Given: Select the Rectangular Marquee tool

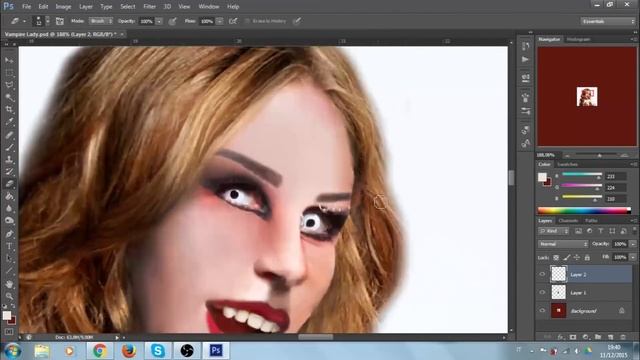Looking at the screenshot, I should tap(9, 73).
